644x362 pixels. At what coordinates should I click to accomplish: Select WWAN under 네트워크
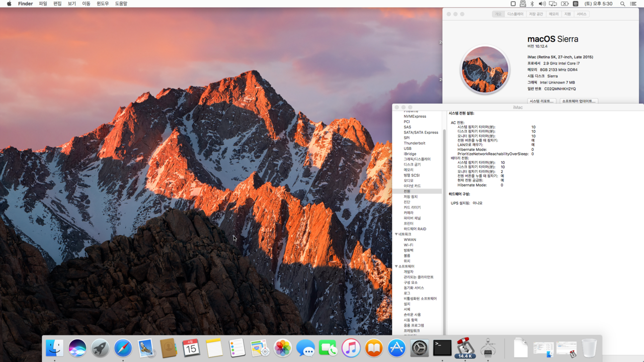pyautogui.click(x=410, y=239)
